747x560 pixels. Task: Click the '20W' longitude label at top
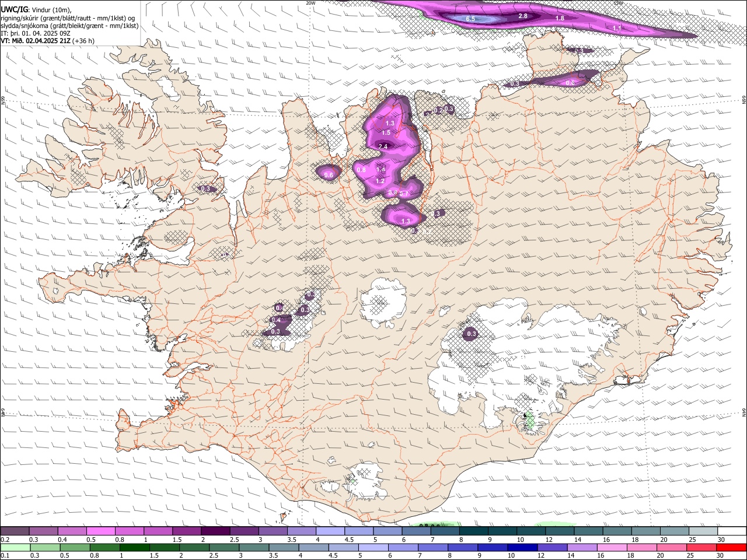(x=310, y=2)
